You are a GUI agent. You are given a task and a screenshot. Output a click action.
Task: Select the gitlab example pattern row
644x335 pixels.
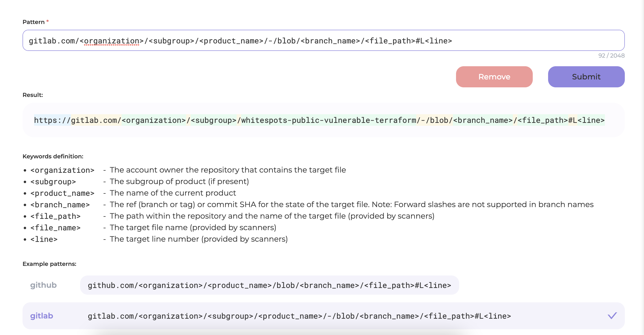[x=323, y=316]
